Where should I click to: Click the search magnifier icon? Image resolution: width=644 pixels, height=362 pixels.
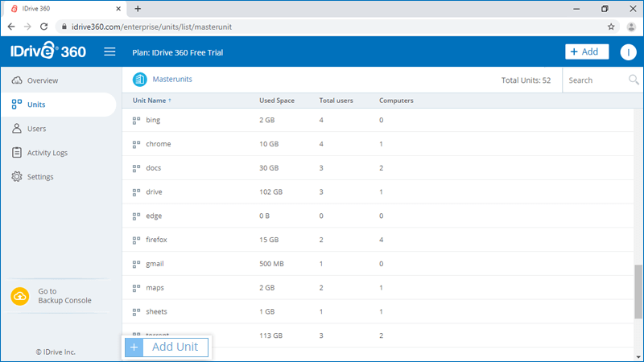click(634, 80)
